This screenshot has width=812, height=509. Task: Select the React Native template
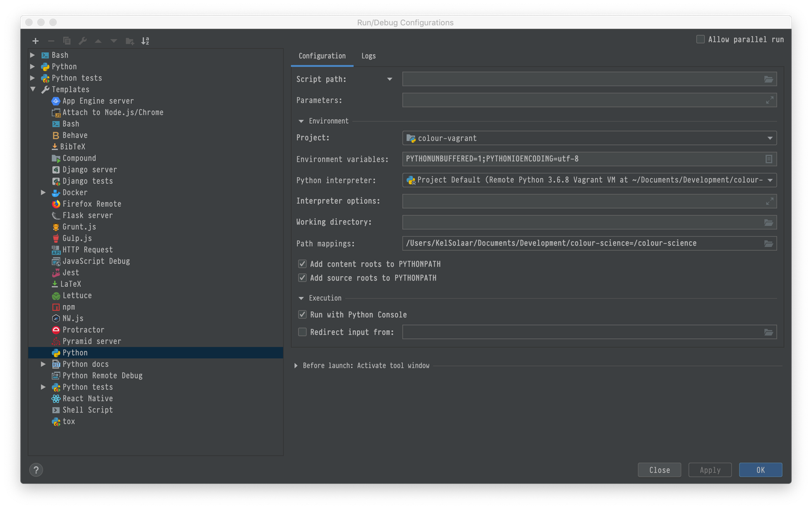82,399
